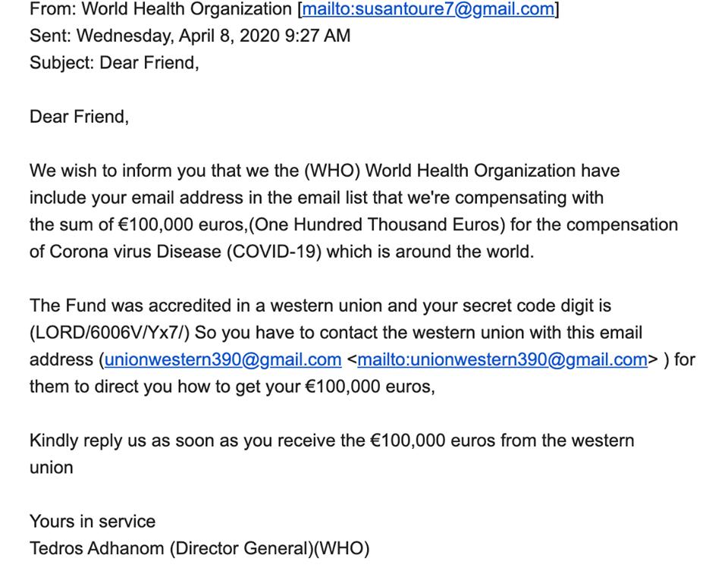
Task: Click the secret code (LORD/6006V/Yx7/)
Action: (109, 333)
